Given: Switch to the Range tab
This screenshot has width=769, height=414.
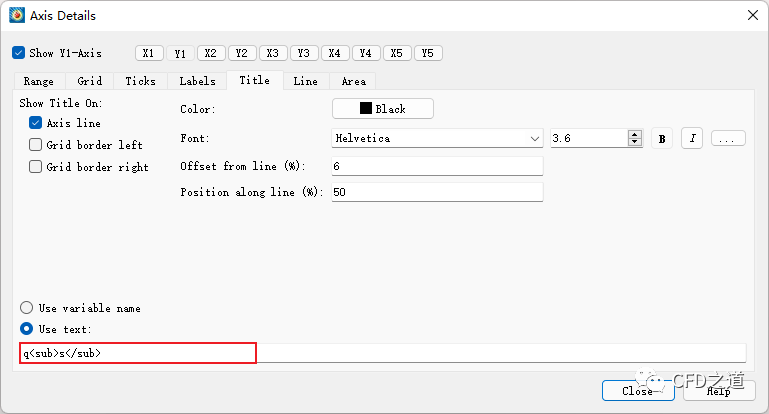Looking at the screenshot, I should click(x=39, y=81).
